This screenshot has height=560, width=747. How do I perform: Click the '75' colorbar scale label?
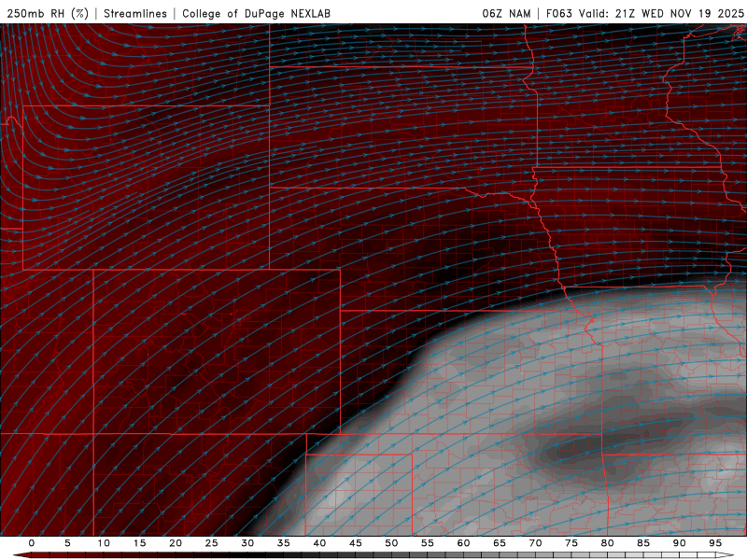click(x=571, y=543)
